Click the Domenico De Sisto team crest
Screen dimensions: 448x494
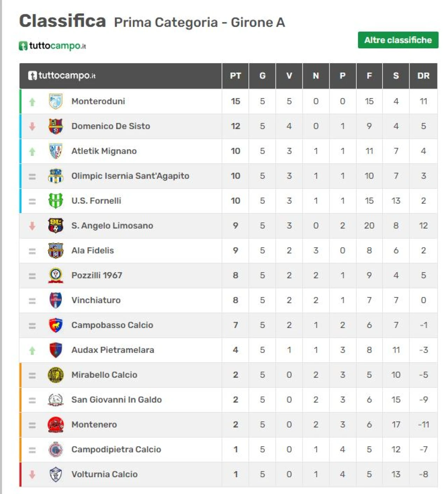[55, 126]
